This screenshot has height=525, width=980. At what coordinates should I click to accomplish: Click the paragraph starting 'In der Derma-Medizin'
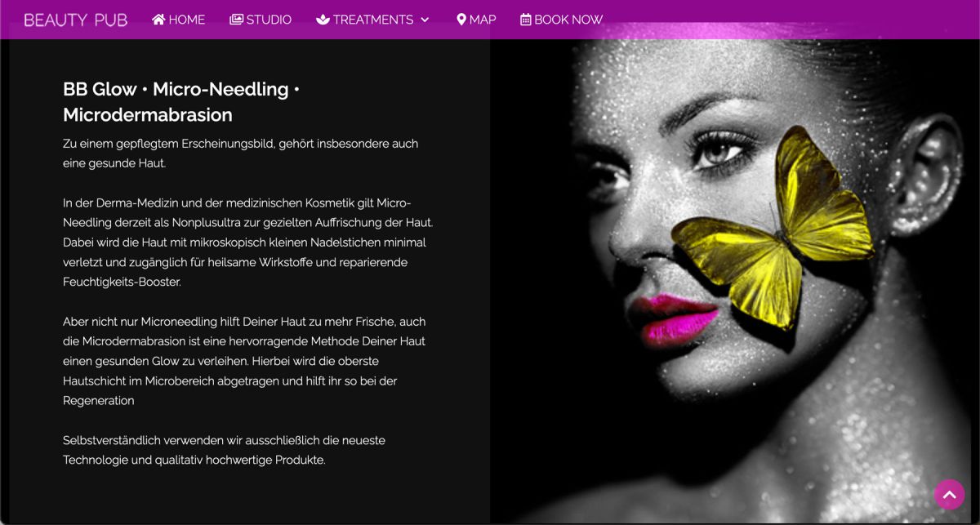coord(248,242)
